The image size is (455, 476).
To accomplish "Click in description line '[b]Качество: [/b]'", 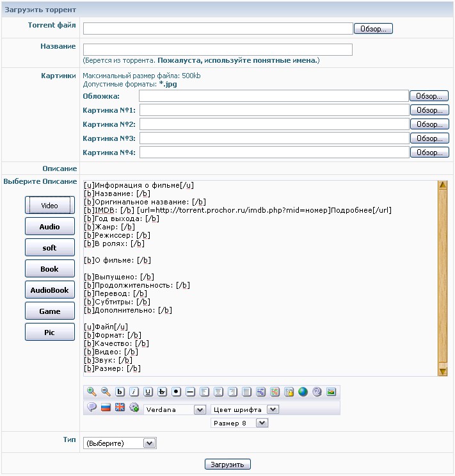I will 116,343.
